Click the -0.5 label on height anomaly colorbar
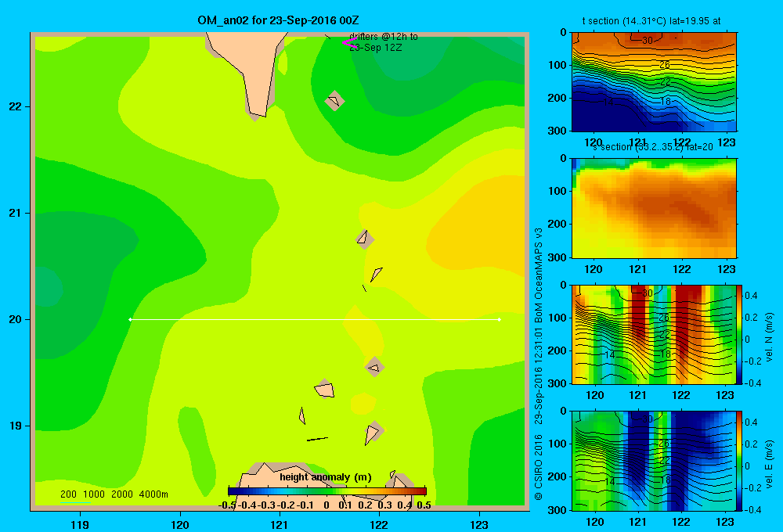 [227, 505]
